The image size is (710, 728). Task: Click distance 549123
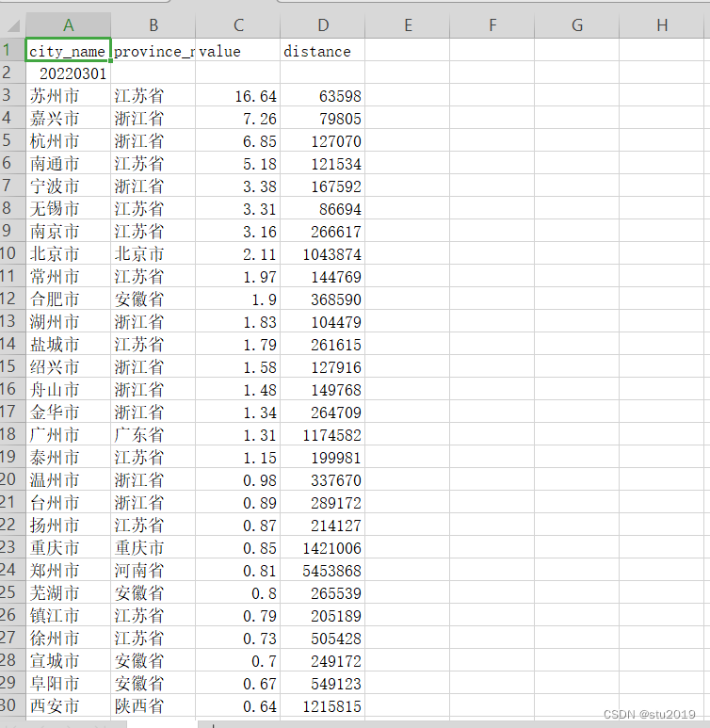pyautogui.click(x=323, y=683)
